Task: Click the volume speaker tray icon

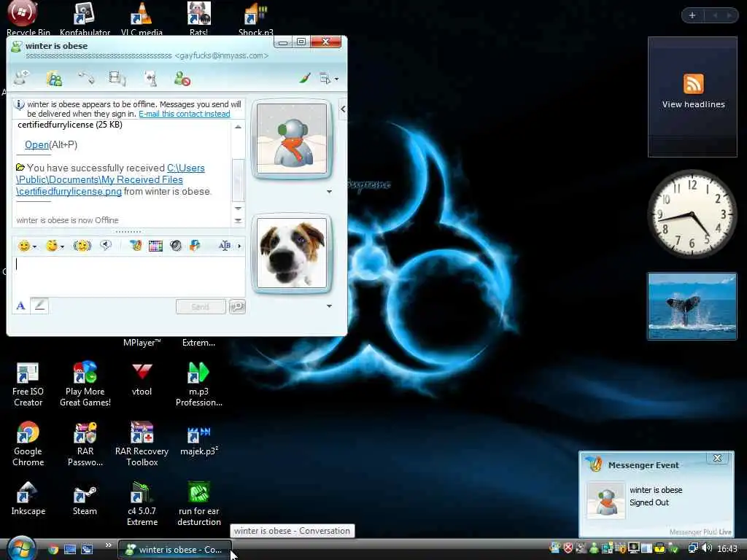Action: point(707,548)
